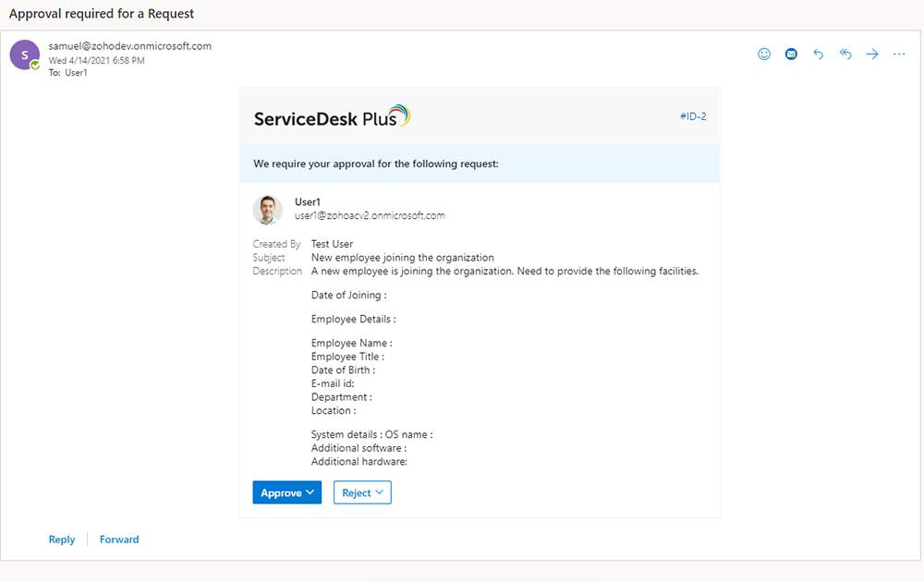This screenshot has width=924, height=582.
Task: Open the #ID-2 request link
Action: (x=693, y=116)
